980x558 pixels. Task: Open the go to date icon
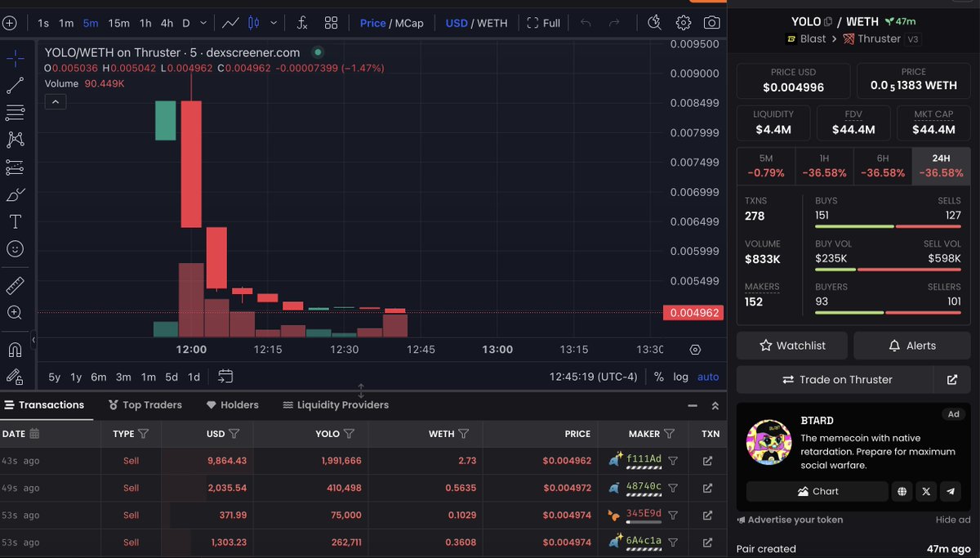pos(225,377)
